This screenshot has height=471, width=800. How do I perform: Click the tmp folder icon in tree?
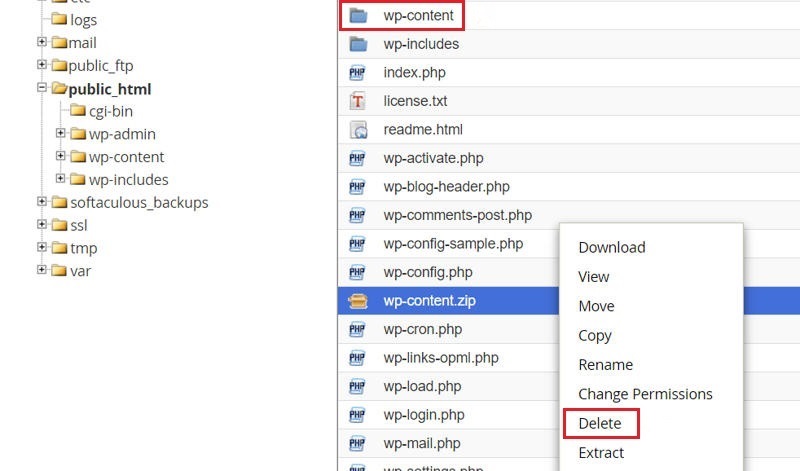tap(59, 247)
